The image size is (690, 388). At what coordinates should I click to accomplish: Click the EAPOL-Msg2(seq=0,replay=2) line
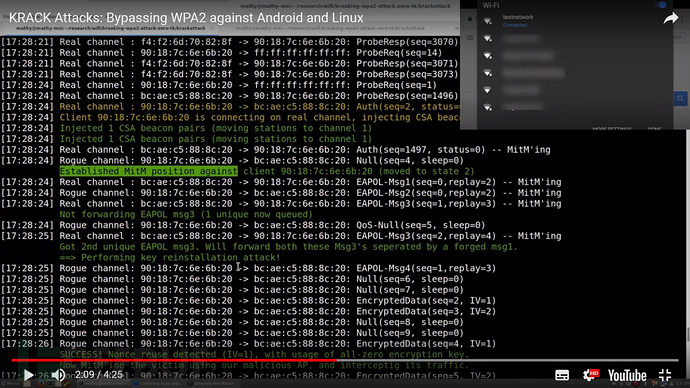[x=281, y=193]
